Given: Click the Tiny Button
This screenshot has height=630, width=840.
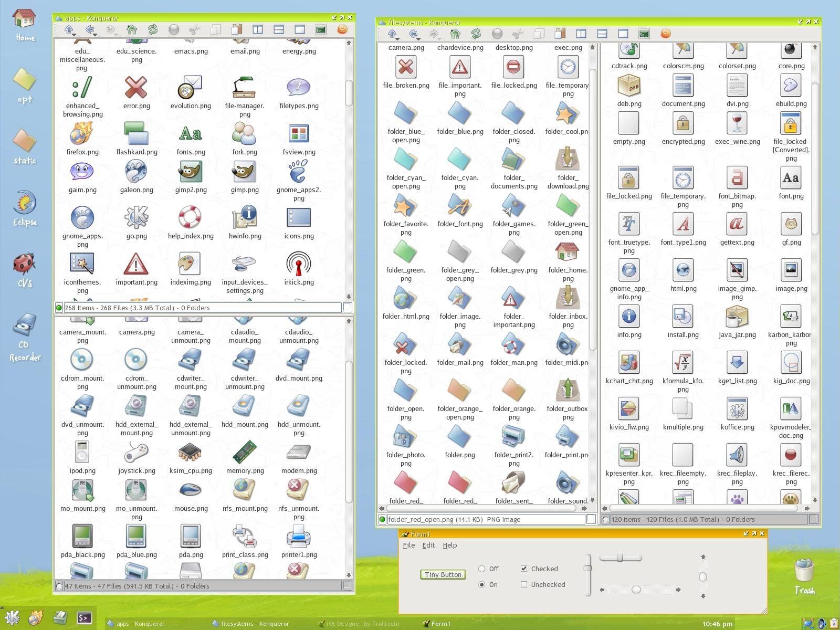Looking at the screenshot, I should pyautogui.click(x=443, y=574).
